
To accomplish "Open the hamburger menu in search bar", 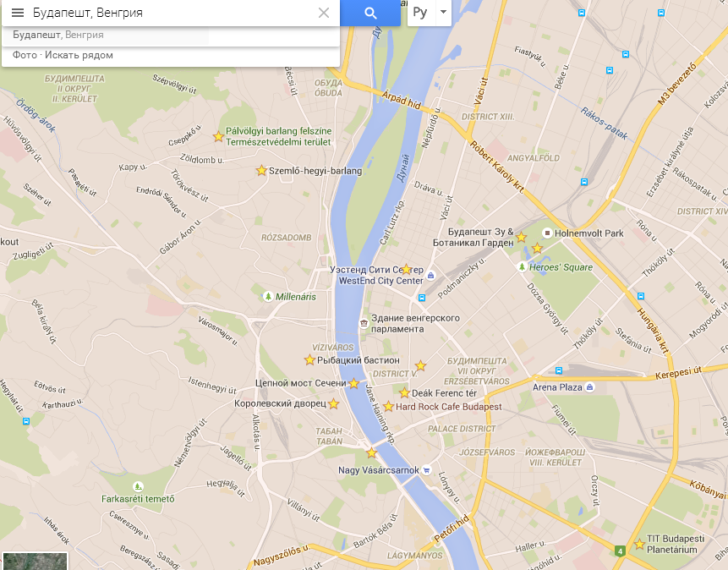I will (18, 13).
